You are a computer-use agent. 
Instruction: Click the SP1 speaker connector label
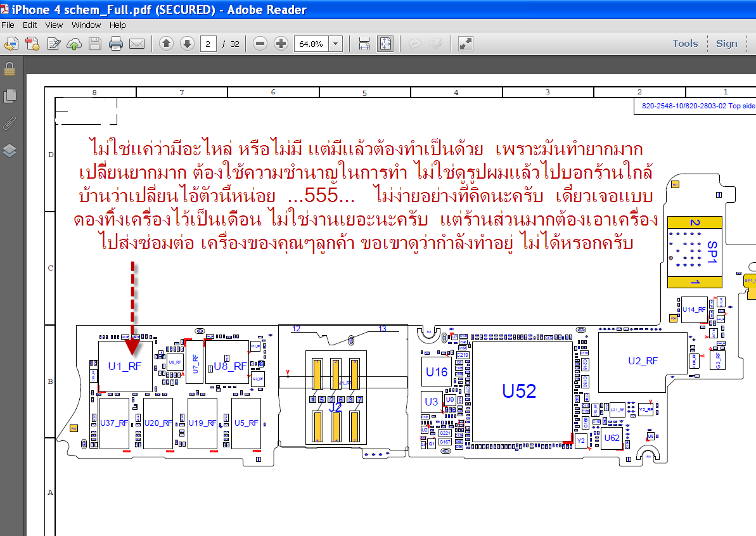click(712, 252)
